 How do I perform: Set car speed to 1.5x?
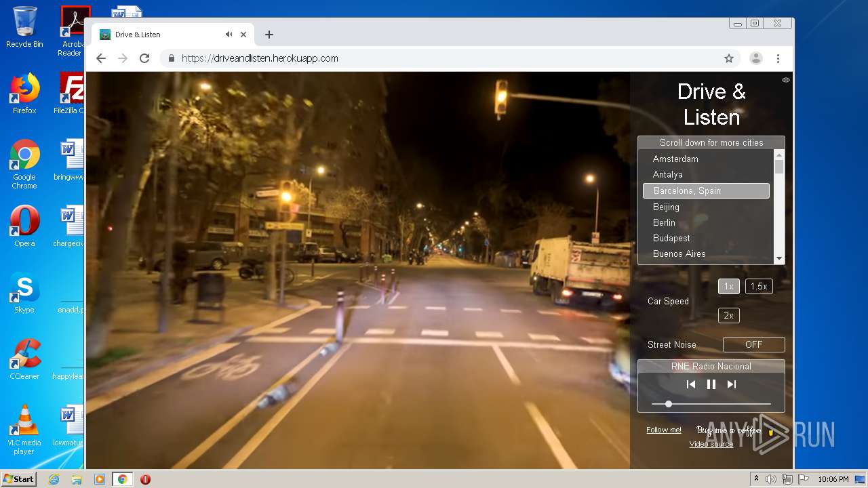pyautogui.click(x=759, y=286)
